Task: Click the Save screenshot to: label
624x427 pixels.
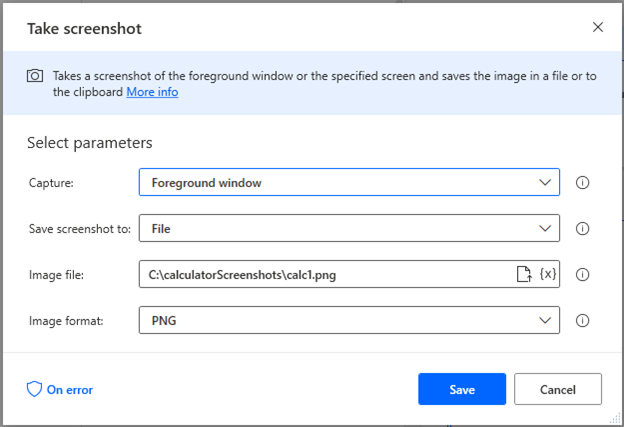Action: [x=80, y=229]
